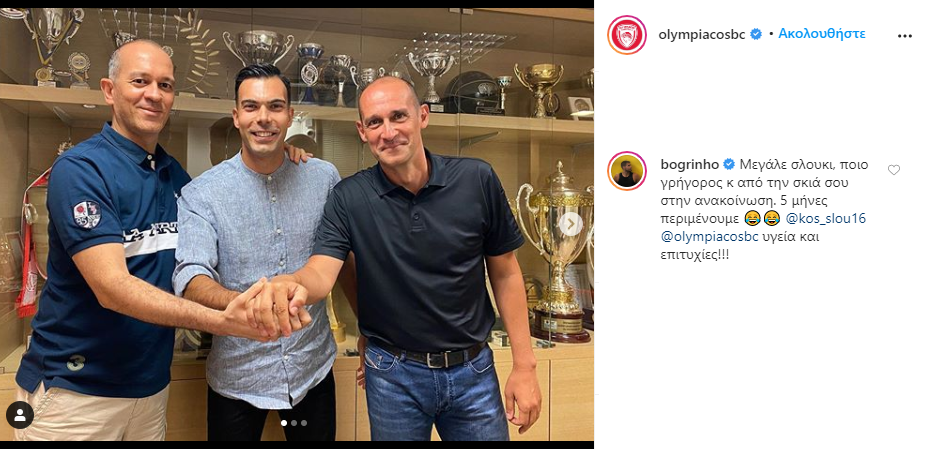Click the main photo of three men
Viewport: 925px width, 449px height.
297,224
